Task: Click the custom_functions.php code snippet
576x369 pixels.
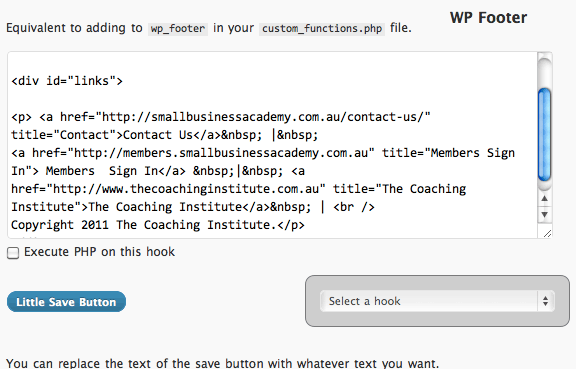Action: click(322, 29)
